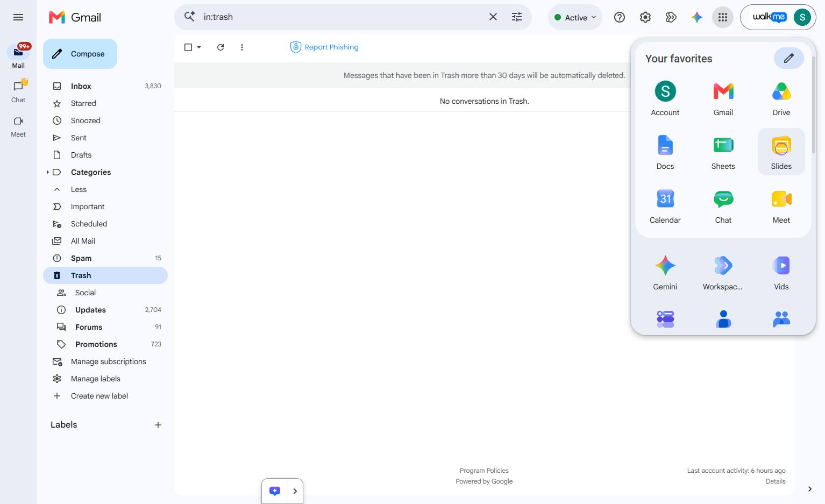Image resolution: width=825 pixels, height=504 pixels.
Task: Open the More options three-dot menu
Action: [242, 47]
